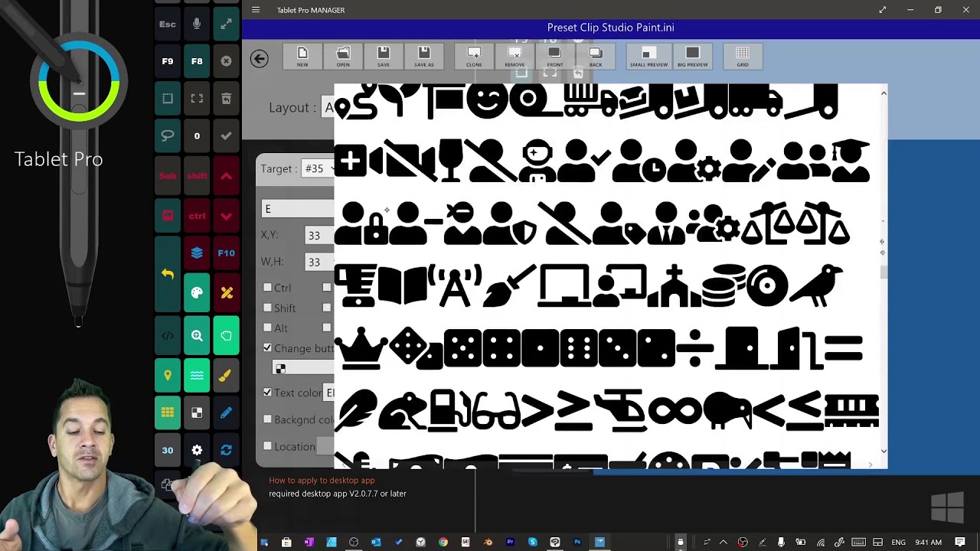Click the W,H input field showing 33
The image size is (980, 551).
(318, 262)
